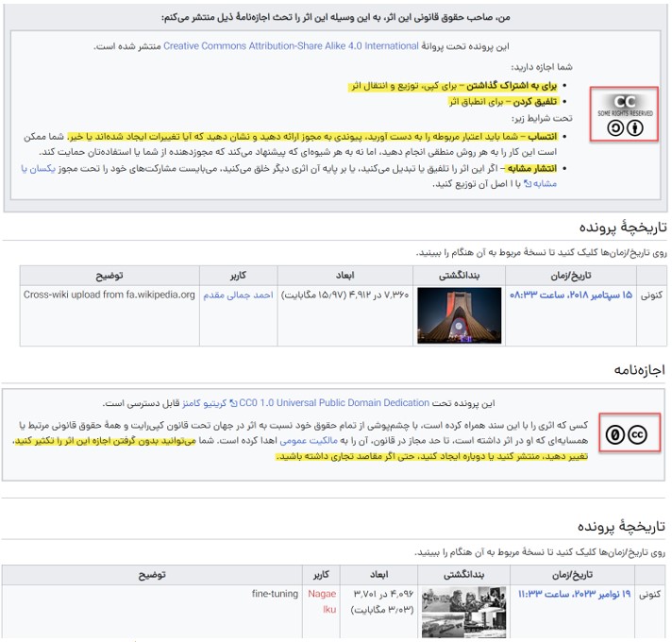672x642 pixels.
Task: Open the مشابه external license link
Action: click(540, 184)
